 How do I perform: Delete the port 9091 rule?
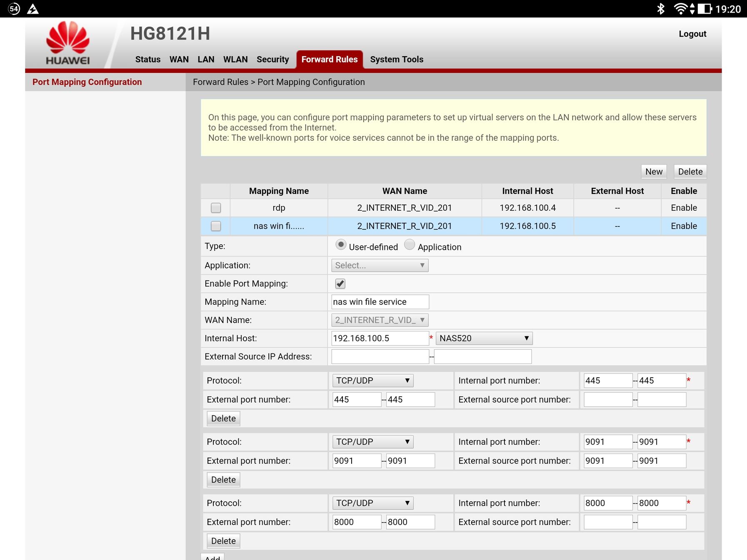pos(223,480)
